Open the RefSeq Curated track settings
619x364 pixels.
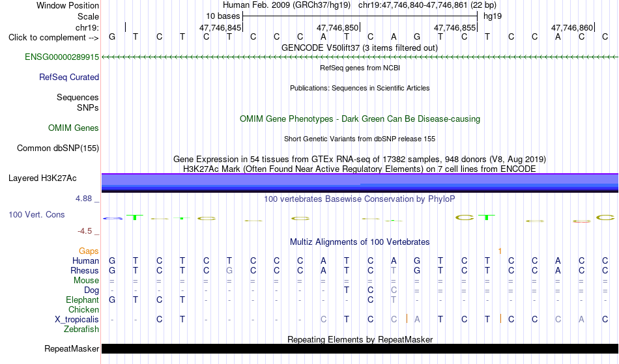pos(69,77)
